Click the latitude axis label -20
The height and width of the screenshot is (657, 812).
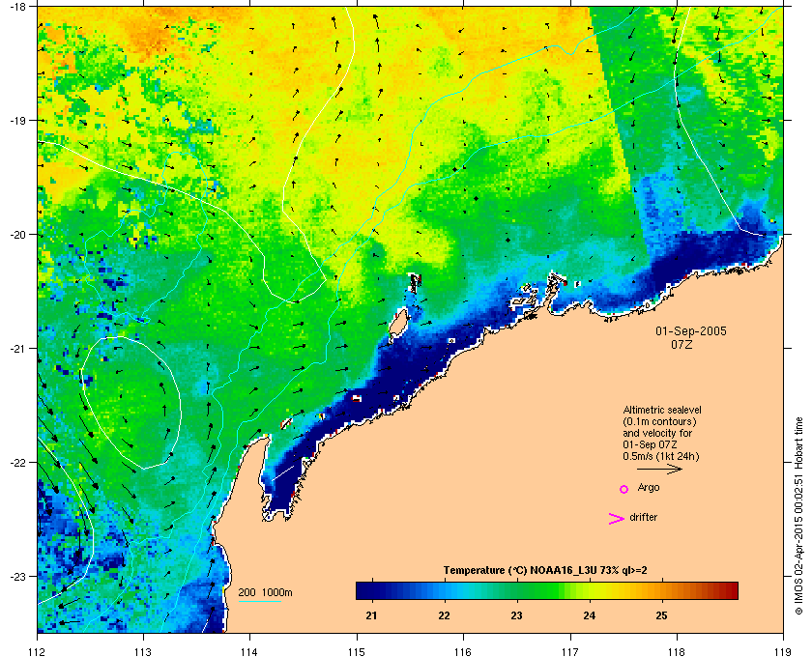[17, 235]
